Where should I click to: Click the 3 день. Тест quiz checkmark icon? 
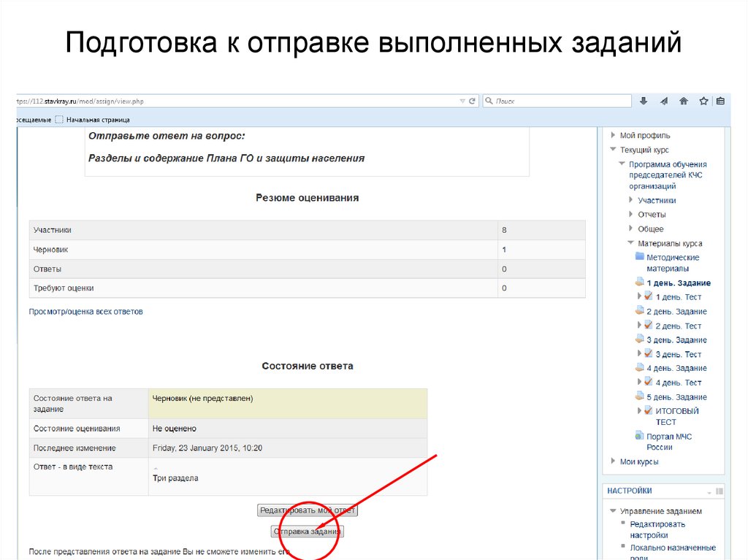pos(648,354)
